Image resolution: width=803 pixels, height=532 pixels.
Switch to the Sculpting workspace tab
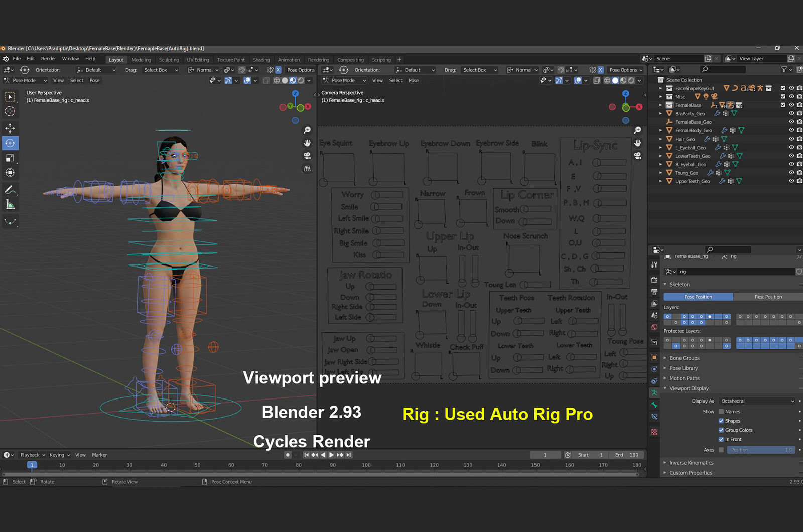(x=169, y=60)
